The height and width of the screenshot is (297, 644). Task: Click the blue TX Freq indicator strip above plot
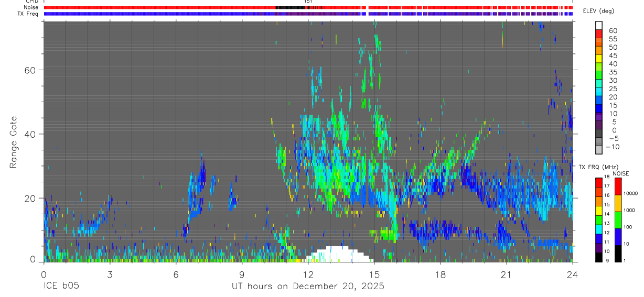tap(308, 14)
